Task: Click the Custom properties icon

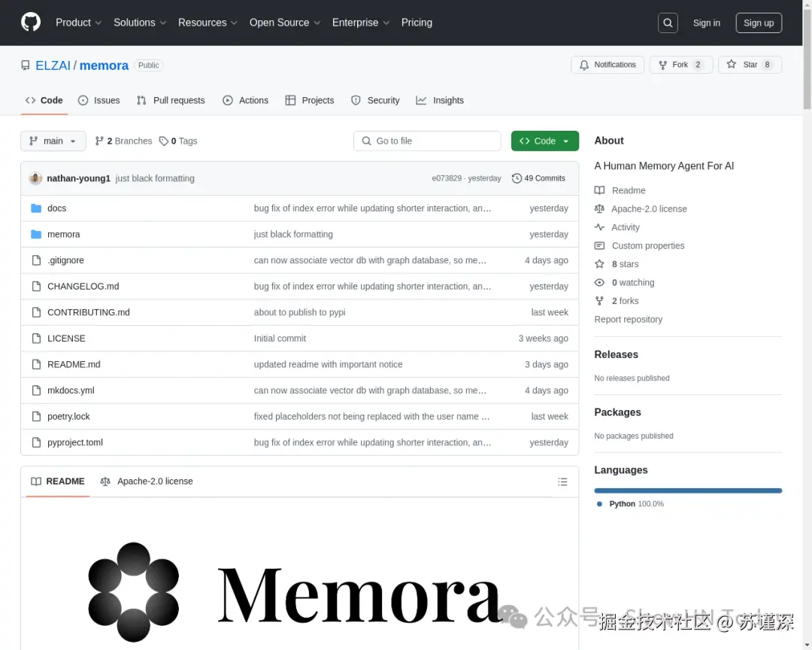Action: click(599, 246)
